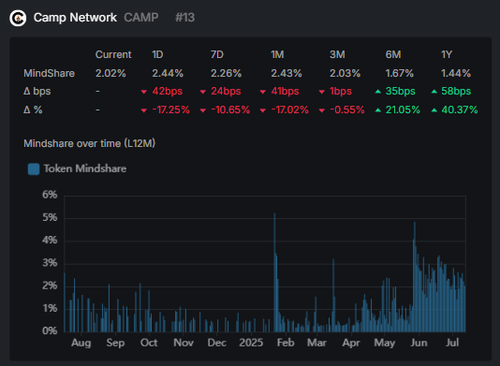Click the red down arrow beside 42bps
The image size is (500, 366).
click(x=144, y=92)
